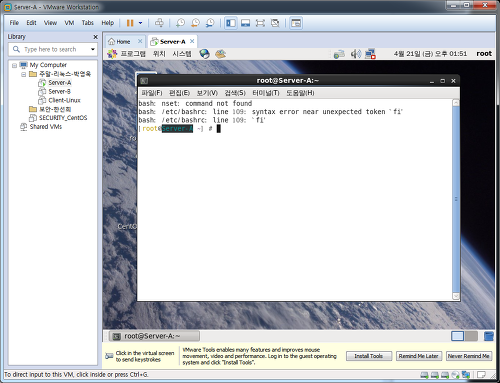The image size is (500, 383).
Task: Switch to Unity mode icon
Action: coord(275,23)
